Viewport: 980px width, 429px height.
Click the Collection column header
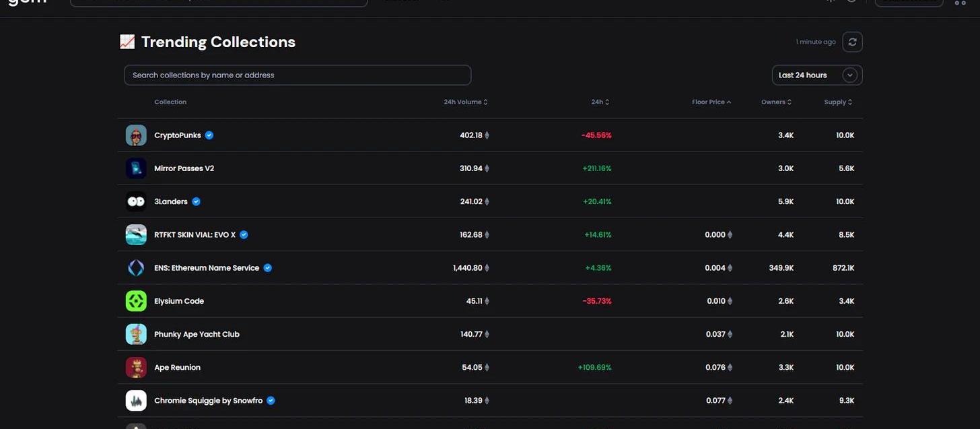(170, 102)
